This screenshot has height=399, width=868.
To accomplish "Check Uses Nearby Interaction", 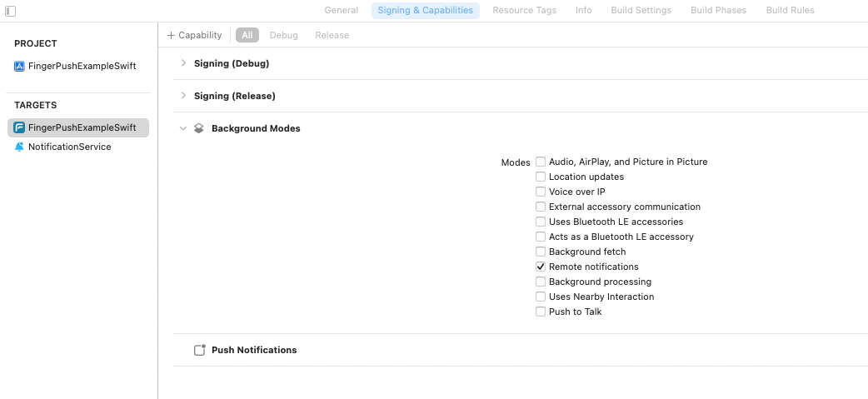I will tap(541, 297).
